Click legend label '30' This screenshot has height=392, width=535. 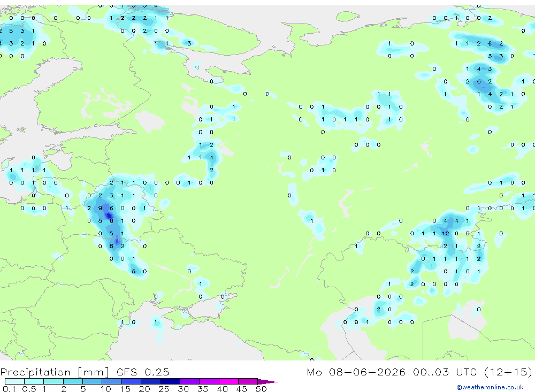click(x=183, y=389)
